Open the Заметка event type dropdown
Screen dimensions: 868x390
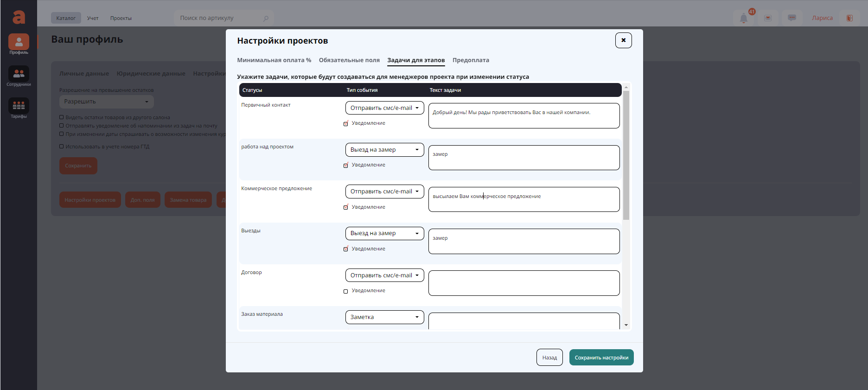(x=384, y=317)
